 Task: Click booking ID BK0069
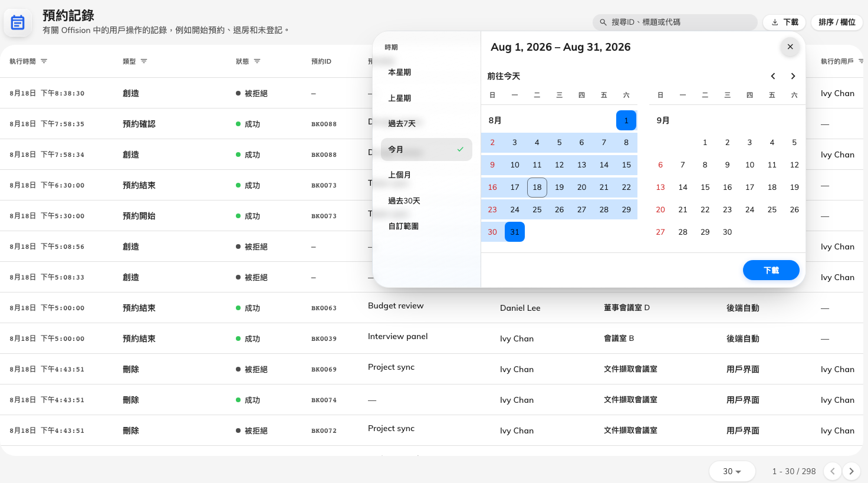pos(324,370)
